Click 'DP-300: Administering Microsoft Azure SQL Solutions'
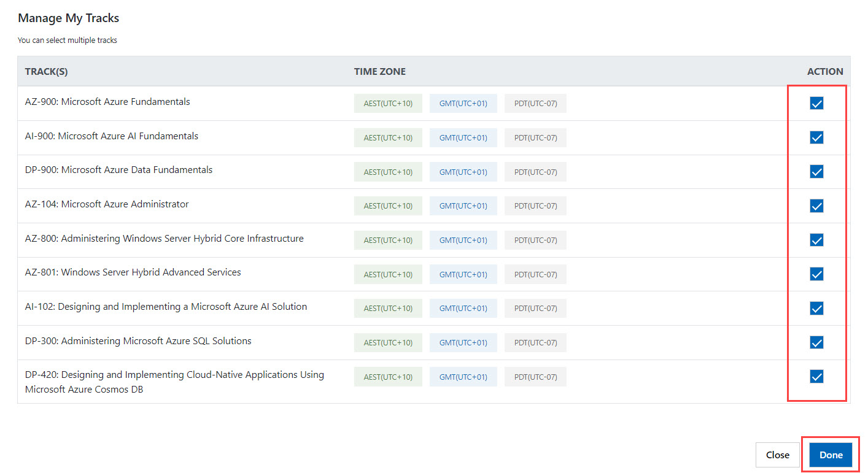The width and height of the screenshot is (868, 473). click(138, 341)
